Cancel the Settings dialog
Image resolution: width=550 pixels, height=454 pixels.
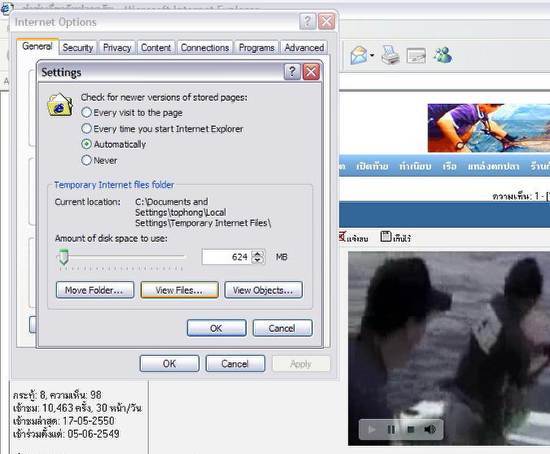pos(282,328)
